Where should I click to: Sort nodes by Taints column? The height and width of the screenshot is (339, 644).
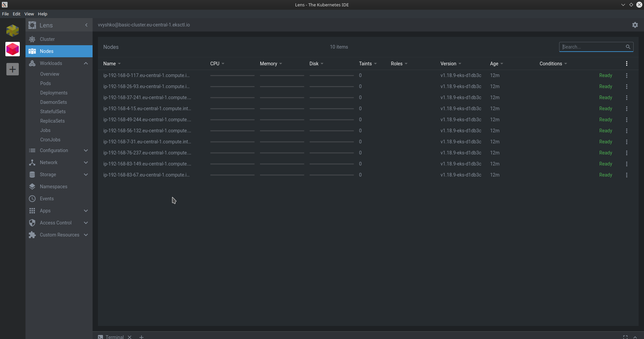[368, 64]
